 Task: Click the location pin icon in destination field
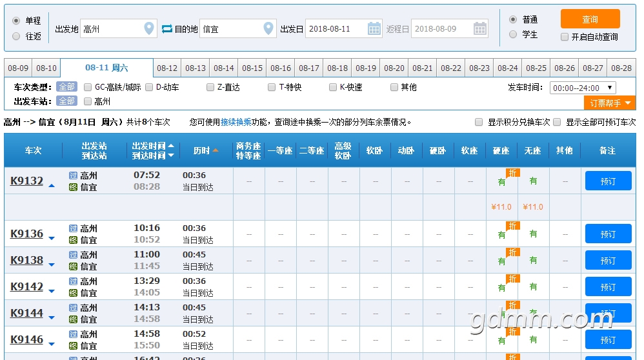pyautogui.click(x=268, y=28)
